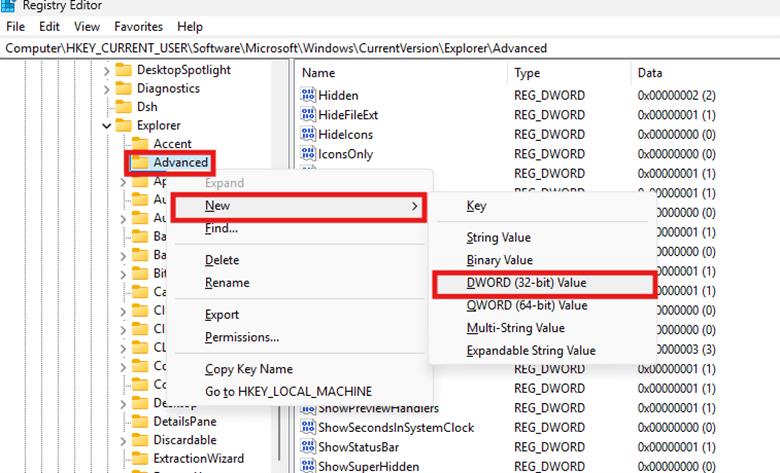Click the Dsh folder icon

tap(123, 106)
